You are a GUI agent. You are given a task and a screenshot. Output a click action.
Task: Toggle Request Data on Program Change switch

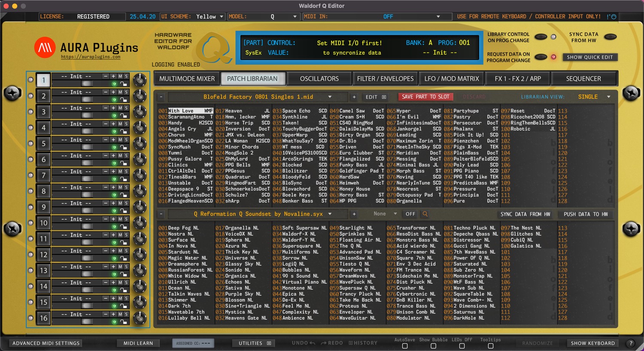541,57
